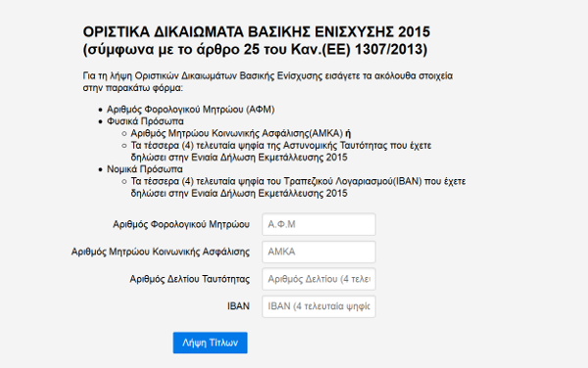Select the Αριθμός Δελτίου (4 τελευταία) input

318,279
